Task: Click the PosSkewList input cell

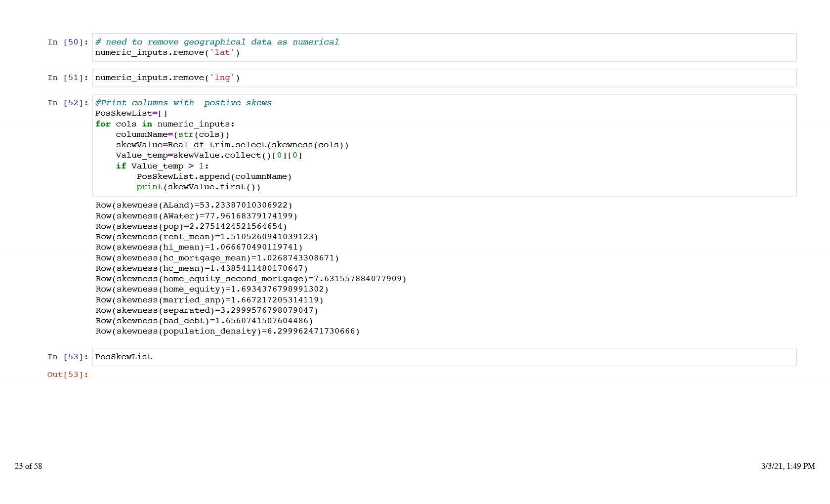Action: pyautogui.click(x=444, y=357)
